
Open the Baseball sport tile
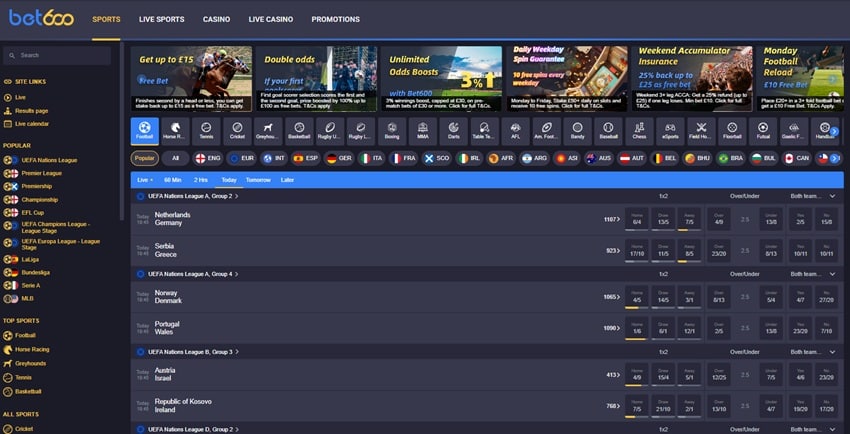pos(608,131)
